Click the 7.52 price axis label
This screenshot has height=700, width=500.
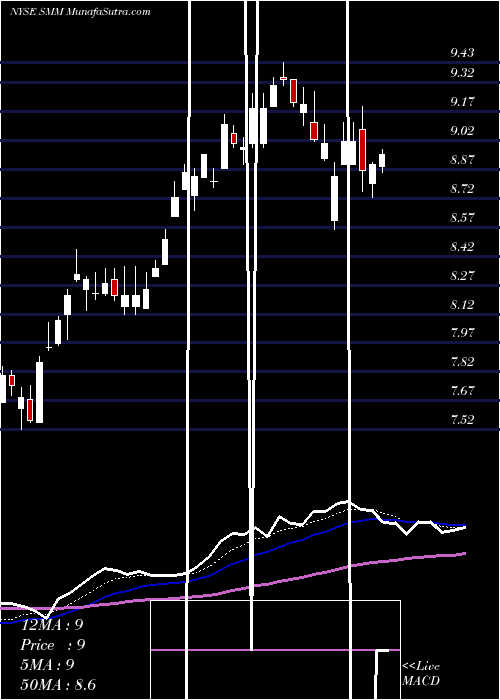point(462,420)
